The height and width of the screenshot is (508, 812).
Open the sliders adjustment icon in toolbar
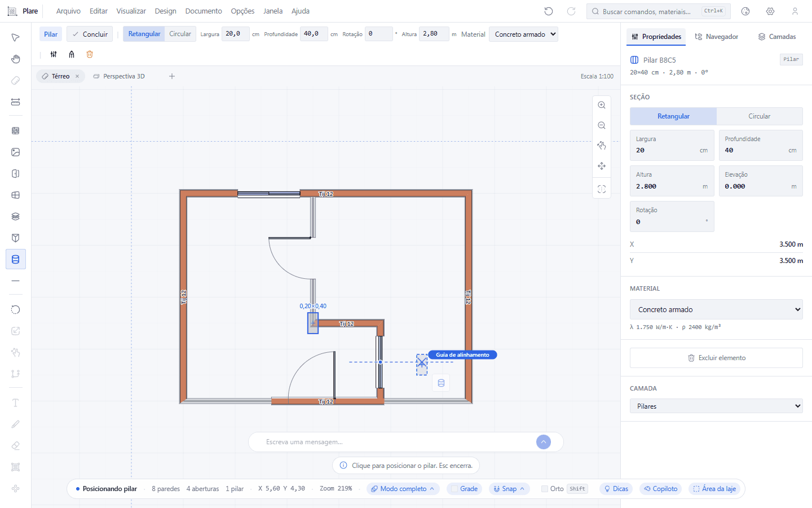[54, 54]
